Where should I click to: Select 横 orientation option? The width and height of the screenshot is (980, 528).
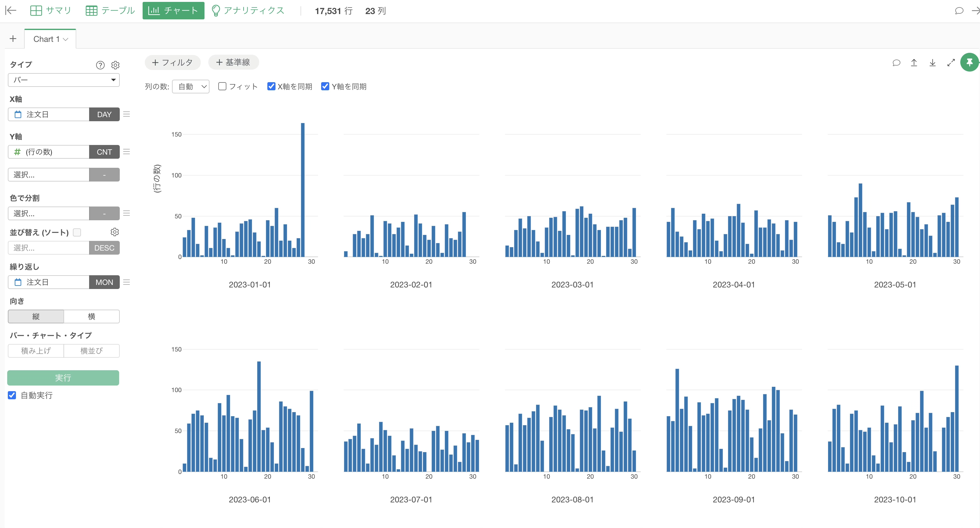pos(91,316)
